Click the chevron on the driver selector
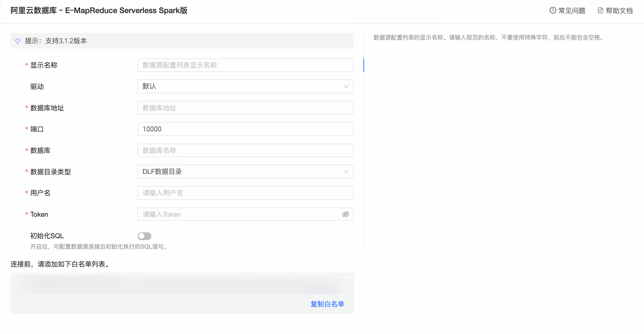Image resolution: width=644 pixels, height=334 pixels. 346,86
